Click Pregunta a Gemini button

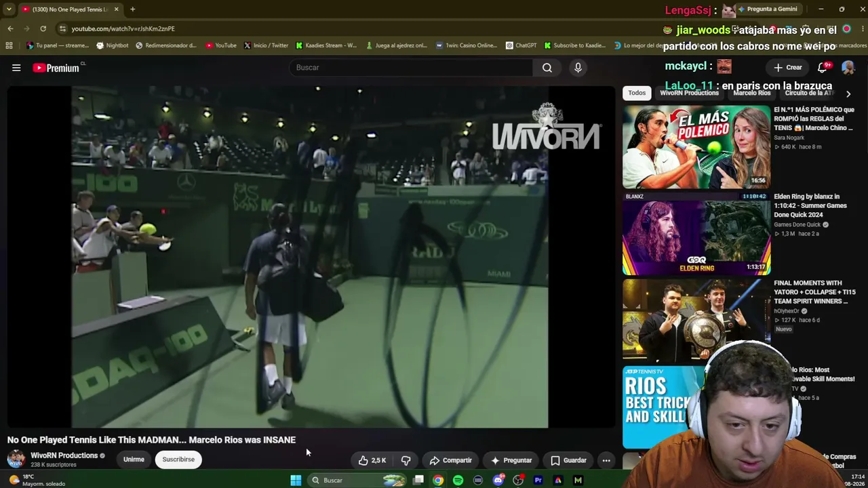(768, 9)
